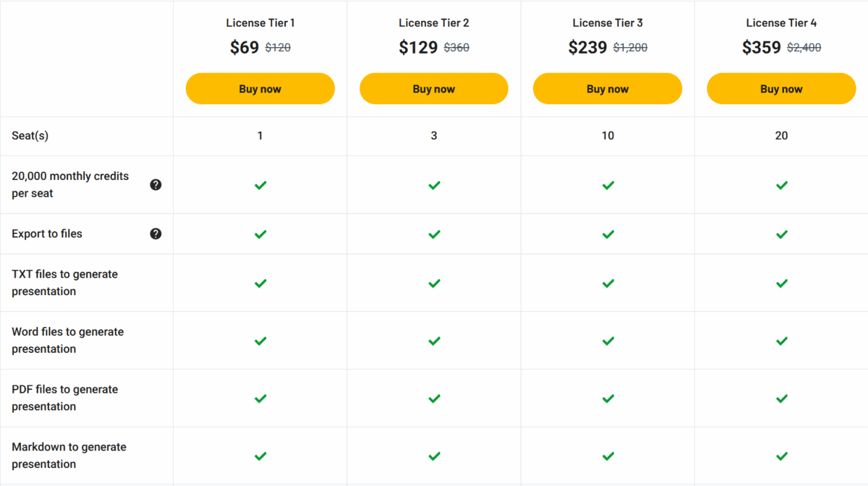Click Buy now for License Tier 4
Viewport: 868px width, 486px height.
point(781,88)
